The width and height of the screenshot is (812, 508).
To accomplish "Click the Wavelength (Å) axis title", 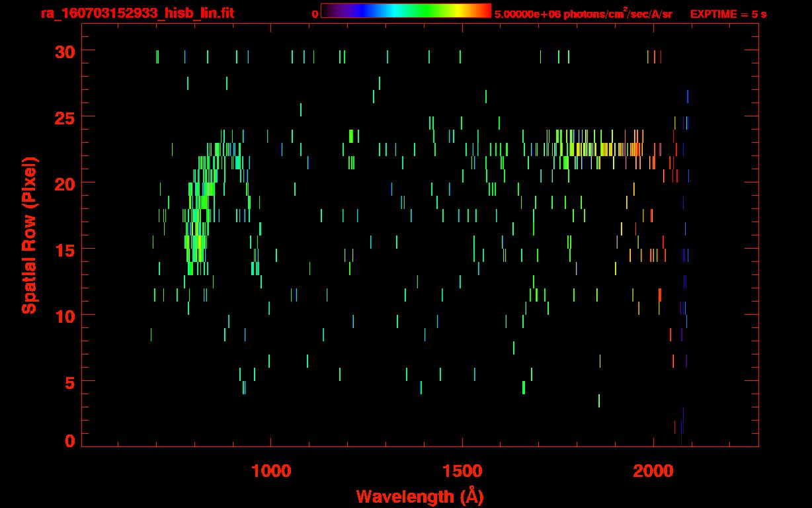I will pyautogui.click(x=419, y=496).
